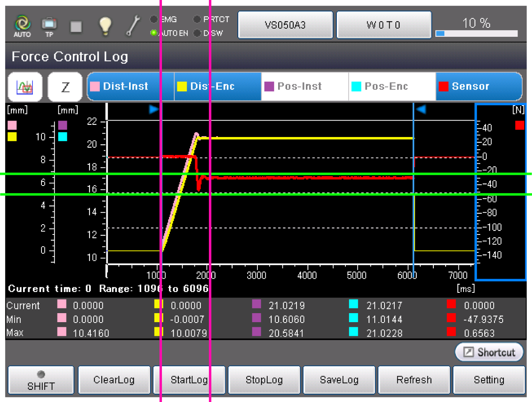Open the VS050A3 robot selector

point(285,25)
